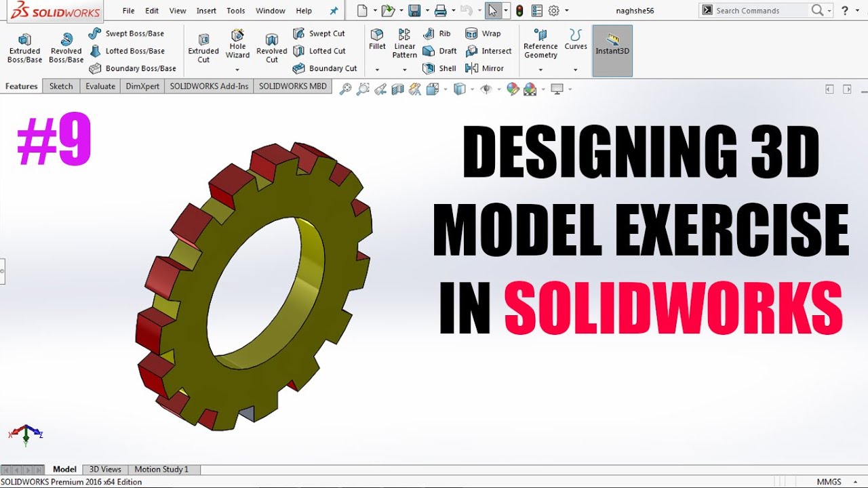
Task: Switch to the Sketch tab
Action: (61, 86)
